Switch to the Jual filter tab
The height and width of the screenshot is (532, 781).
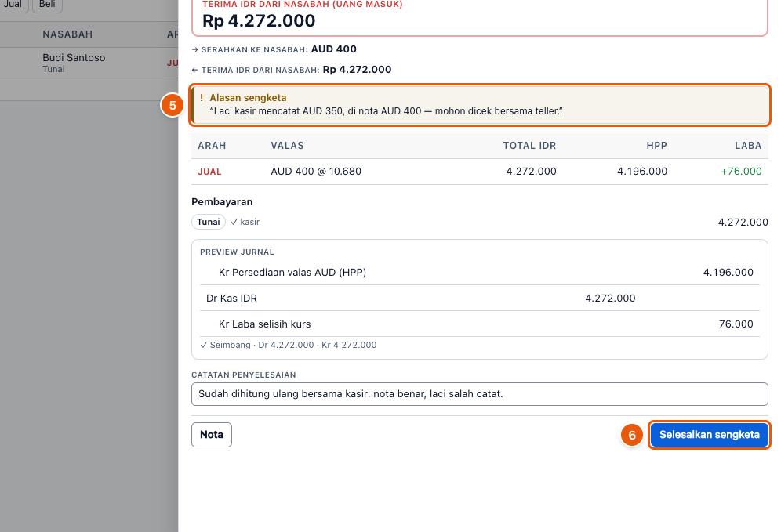pos(13,5)
